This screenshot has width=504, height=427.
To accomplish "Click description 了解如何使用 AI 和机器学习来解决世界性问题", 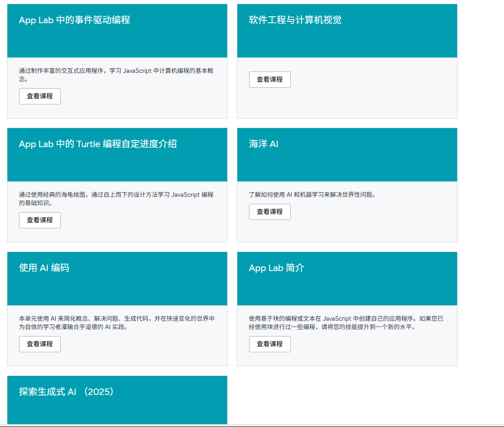I will [x=312, y=194].
